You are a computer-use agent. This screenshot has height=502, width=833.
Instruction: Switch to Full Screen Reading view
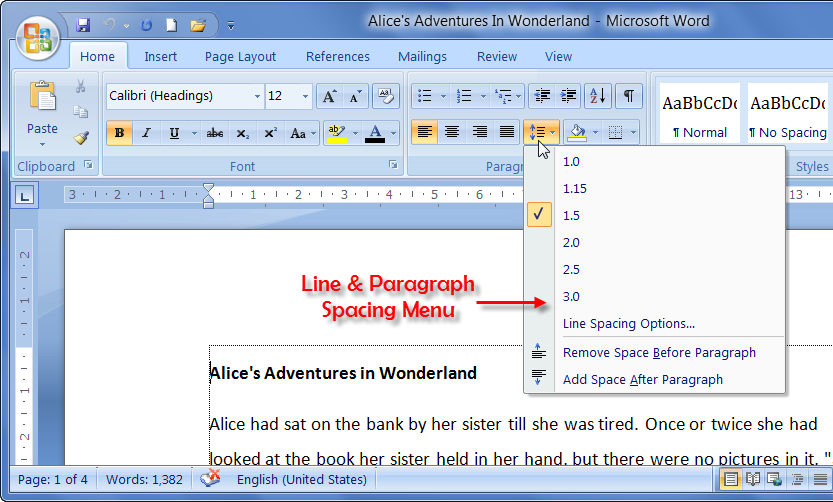coord(753,480)
